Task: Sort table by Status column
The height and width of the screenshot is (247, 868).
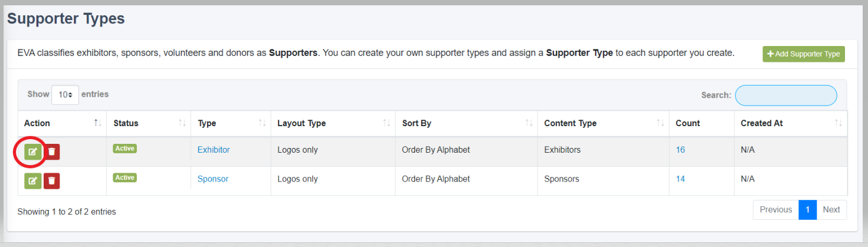Action: click(x=182, y=123)
